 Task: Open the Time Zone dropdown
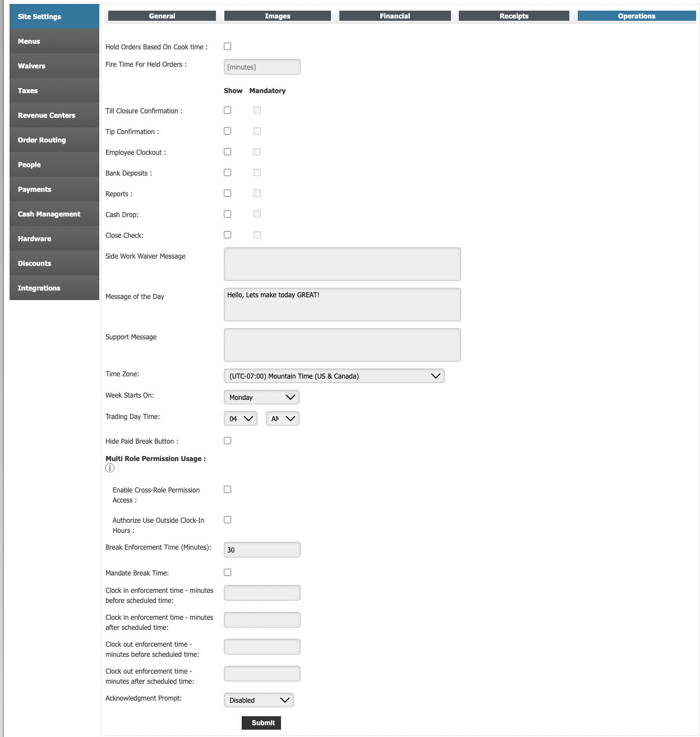(334, 376)
